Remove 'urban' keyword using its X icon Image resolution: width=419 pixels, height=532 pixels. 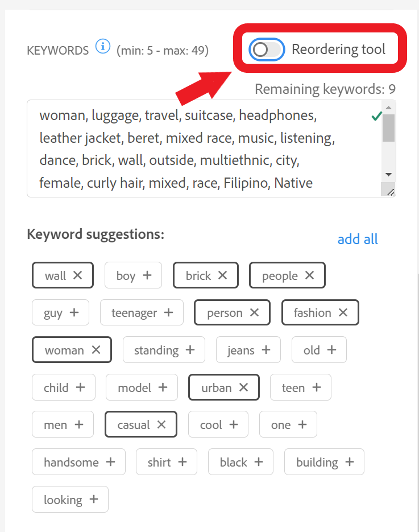[x=243, y=387]
